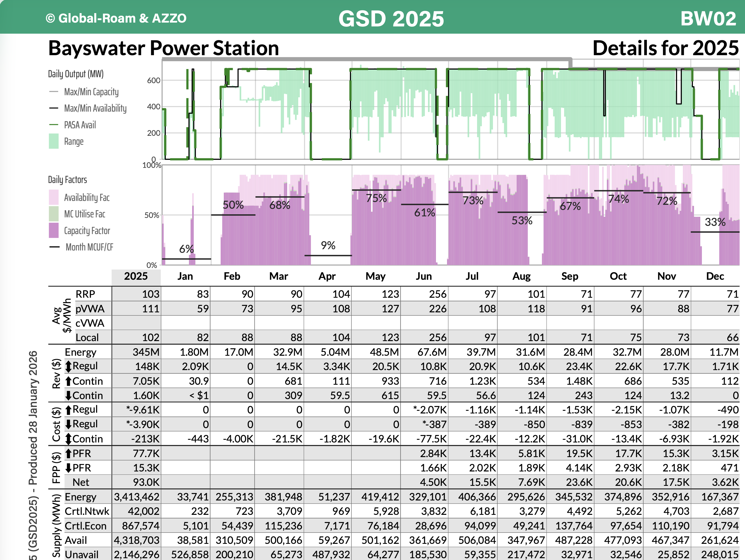This screenshot has width=745, height=560.
Task: Click the down arrow icon beside PFR
Action: tap(68, 468)
